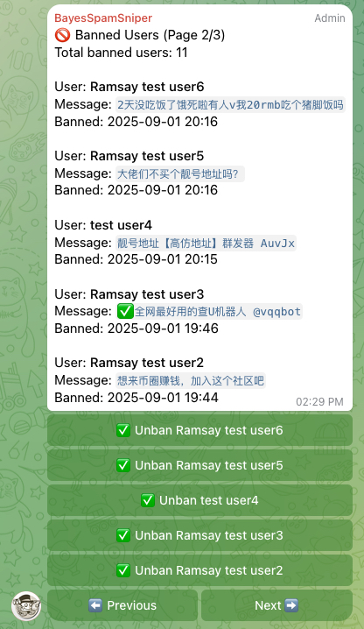Unban Ramsay test user2
This screenshot has width=364, height=629.
click(x=199, y=570)
